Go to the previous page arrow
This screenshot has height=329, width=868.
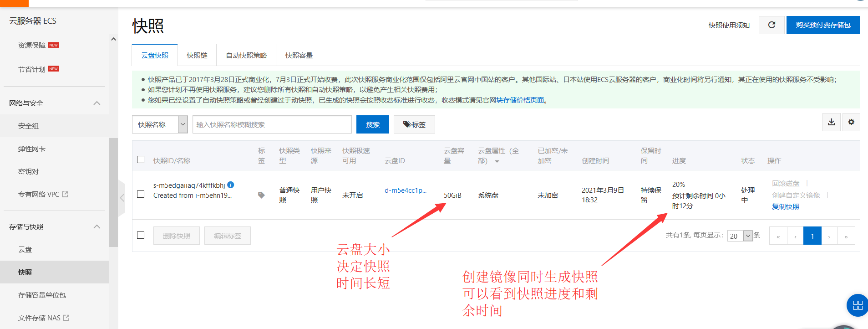(x=795, y=236)
